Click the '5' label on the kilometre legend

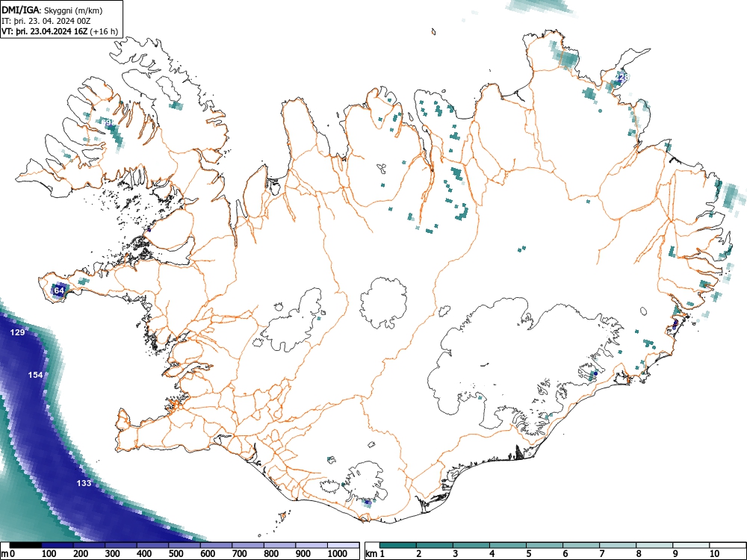click(529, 554)
